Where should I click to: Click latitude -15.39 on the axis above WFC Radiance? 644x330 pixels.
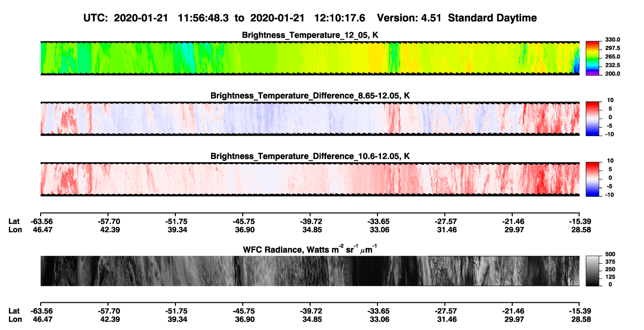(580, 221)
